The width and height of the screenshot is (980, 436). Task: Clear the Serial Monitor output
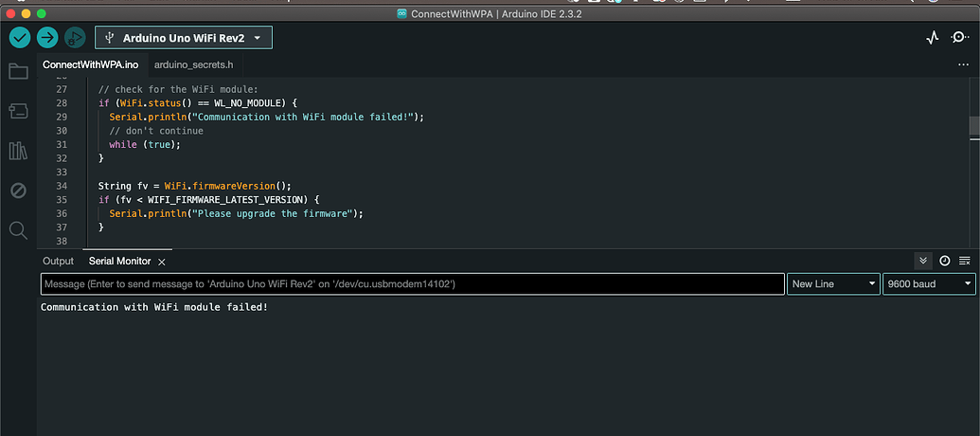965,261
